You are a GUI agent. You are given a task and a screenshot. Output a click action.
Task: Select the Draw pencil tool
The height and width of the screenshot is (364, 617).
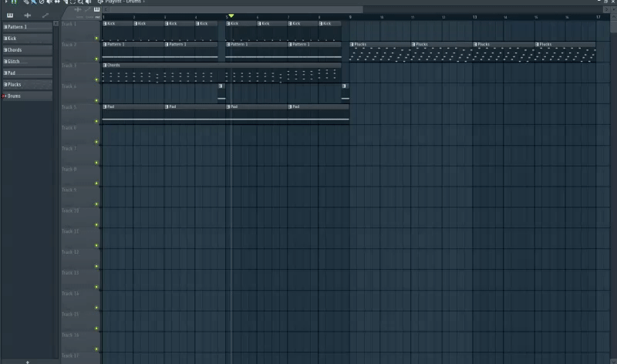click(x=26, y=2)
